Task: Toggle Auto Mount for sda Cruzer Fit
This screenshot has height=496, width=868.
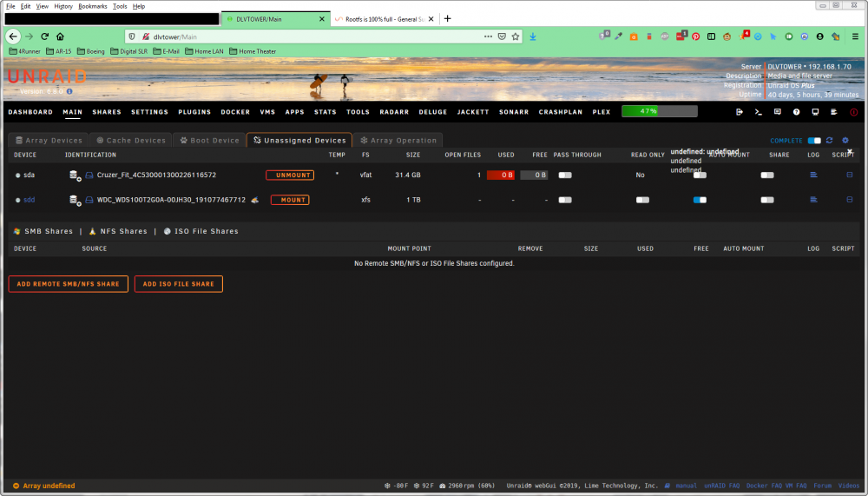Action: (700, 175)
